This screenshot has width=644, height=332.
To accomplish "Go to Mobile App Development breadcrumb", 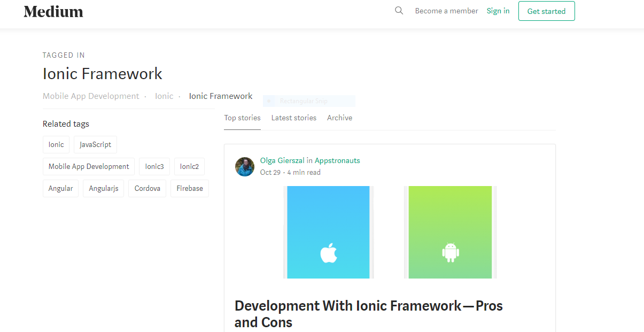I will pyautogui.click(x=91, y=96).
